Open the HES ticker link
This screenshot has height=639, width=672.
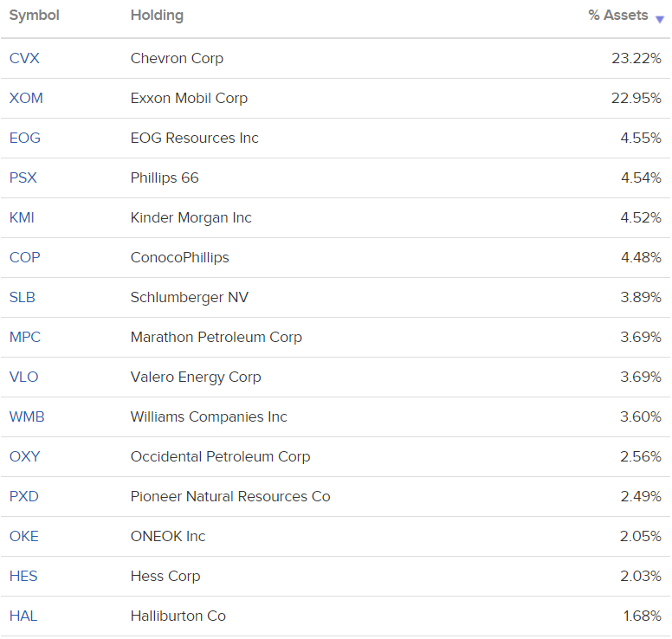[23, 577]
